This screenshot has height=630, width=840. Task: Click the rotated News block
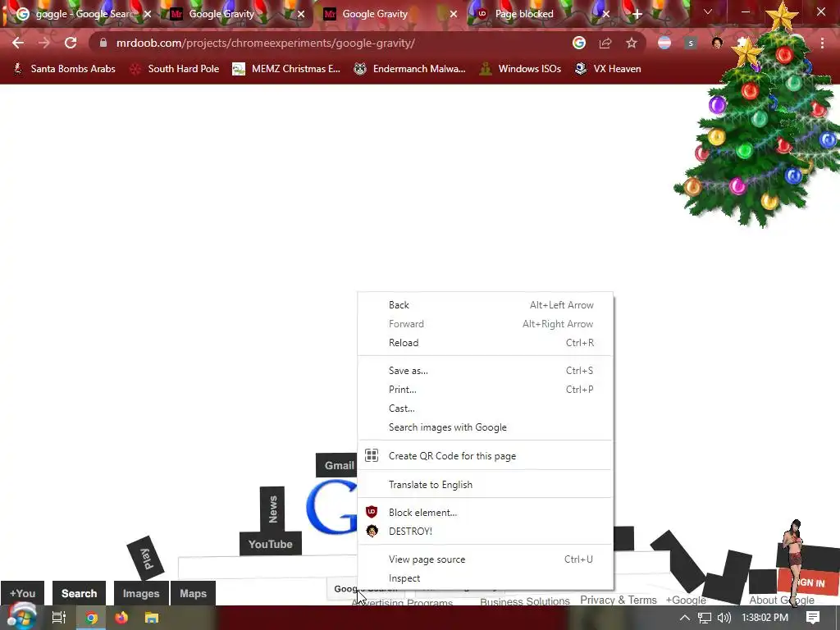pos(272,509)
